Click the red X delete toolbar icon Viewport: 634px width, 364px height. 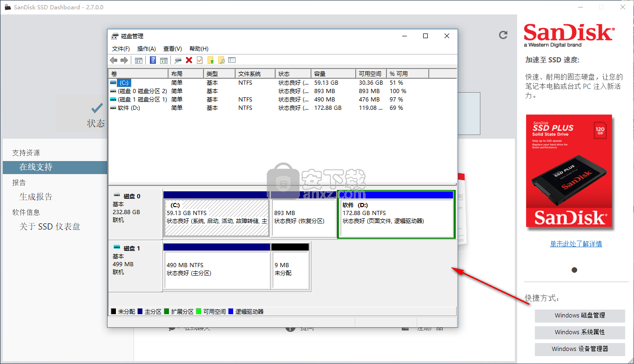click(x=189, y=60)
